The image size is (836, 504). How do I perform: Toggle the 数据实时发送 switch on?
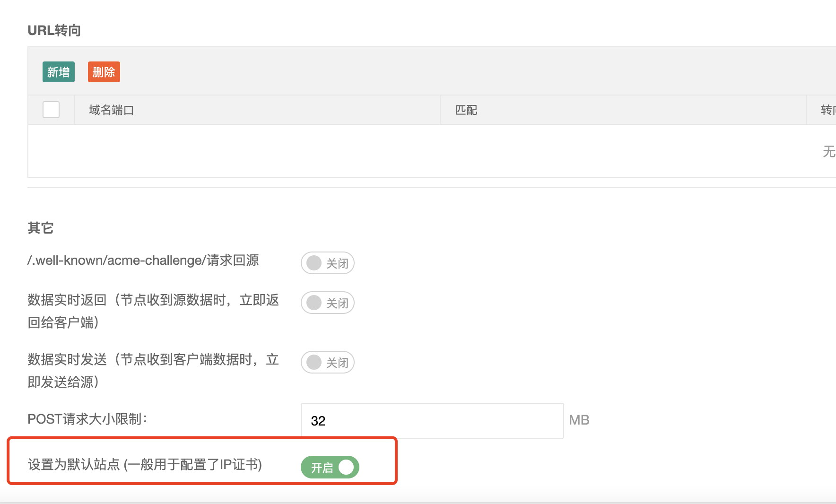tap(327, 362)
